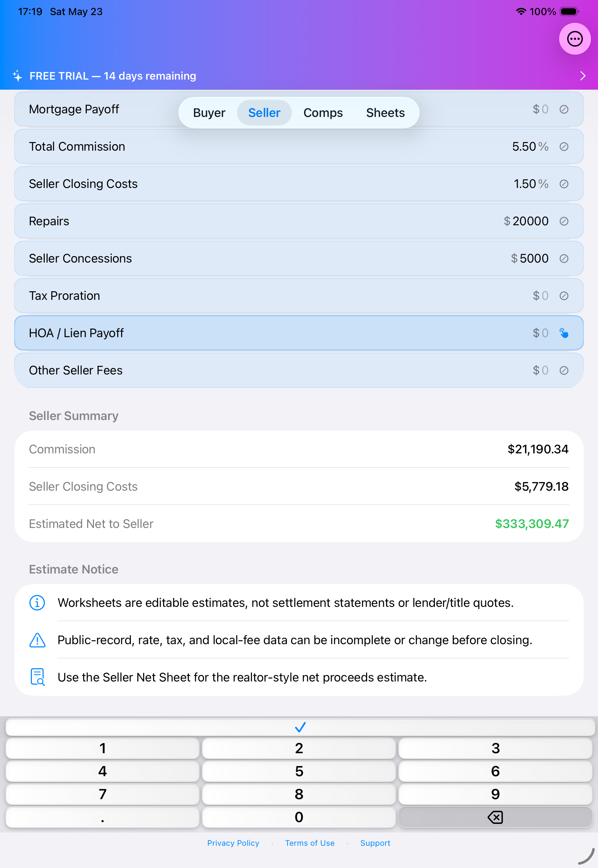The width and height of the screenshot is (598, 868).
Task: Tap keypad digit 7
Action: 102,794
